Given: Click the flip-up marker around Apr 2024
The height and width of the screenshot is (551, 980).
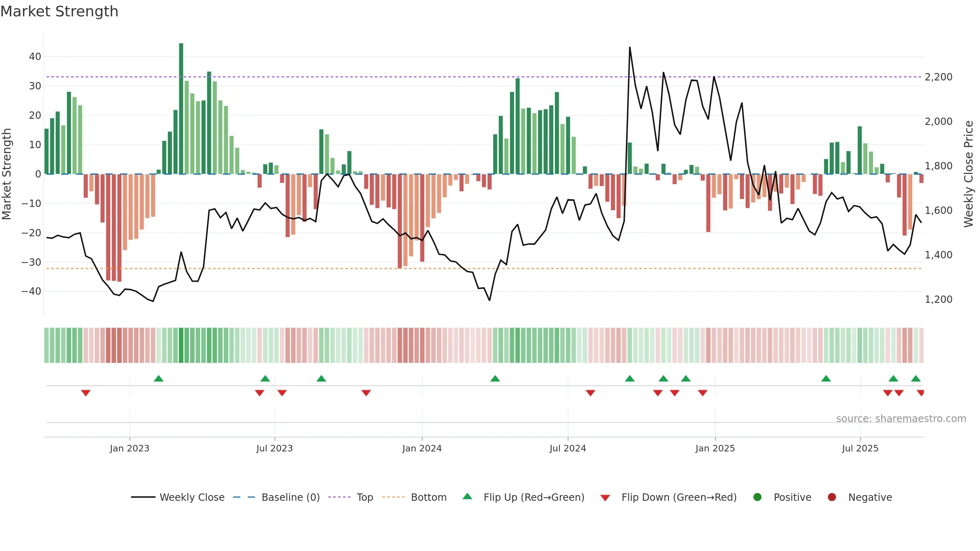Looking at the screenshot, I should [x=495, y=378].
